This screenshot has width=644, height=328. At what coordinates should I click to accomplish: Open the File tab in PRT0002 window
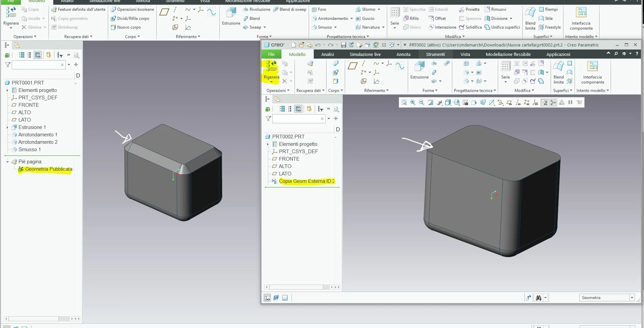point(271,54)
